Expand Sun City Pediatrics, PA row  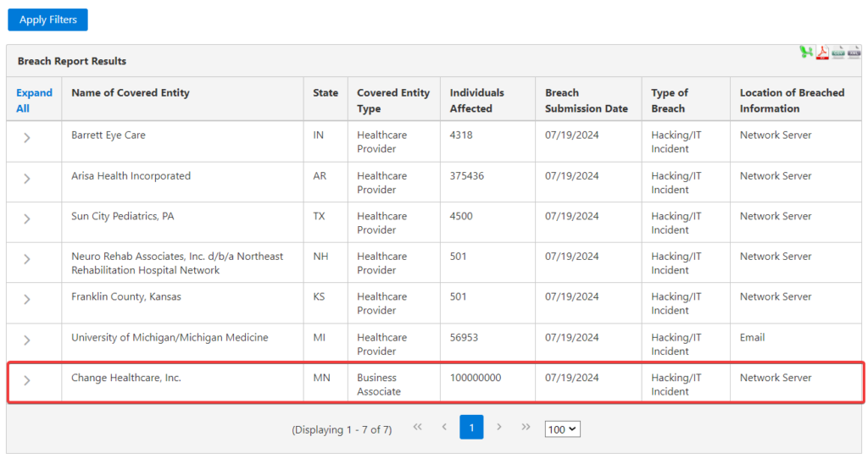(x=27, y=218)
